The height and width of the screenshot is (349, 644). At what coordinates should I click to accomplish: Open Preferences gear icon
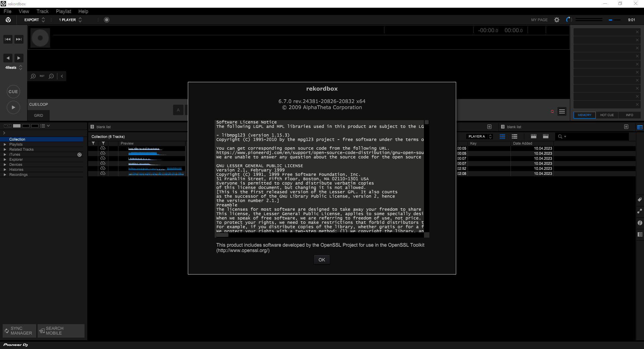tap(557, 20)
